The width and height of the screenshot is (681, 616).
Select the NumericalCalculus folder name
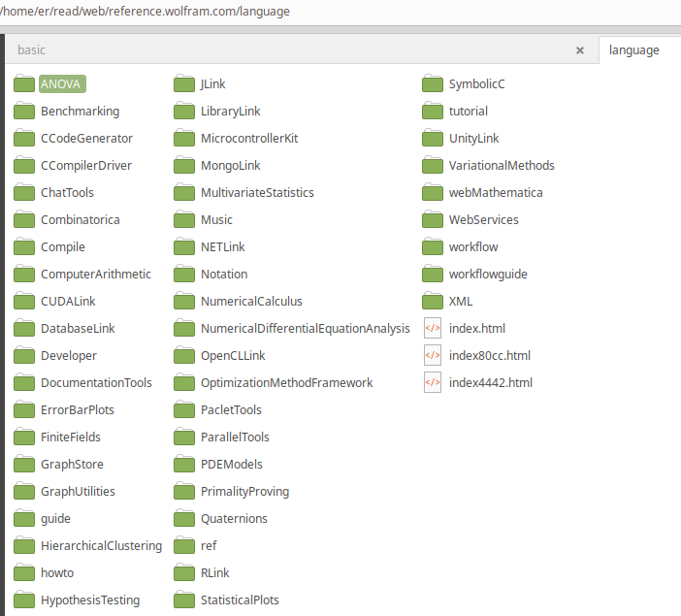[x=251, y=301]
